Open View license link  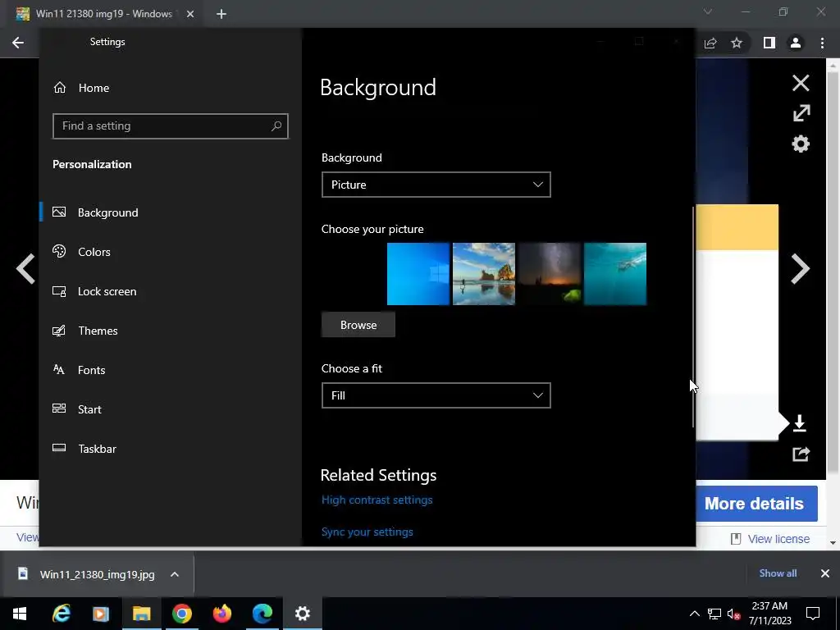[x=778, y=539]
